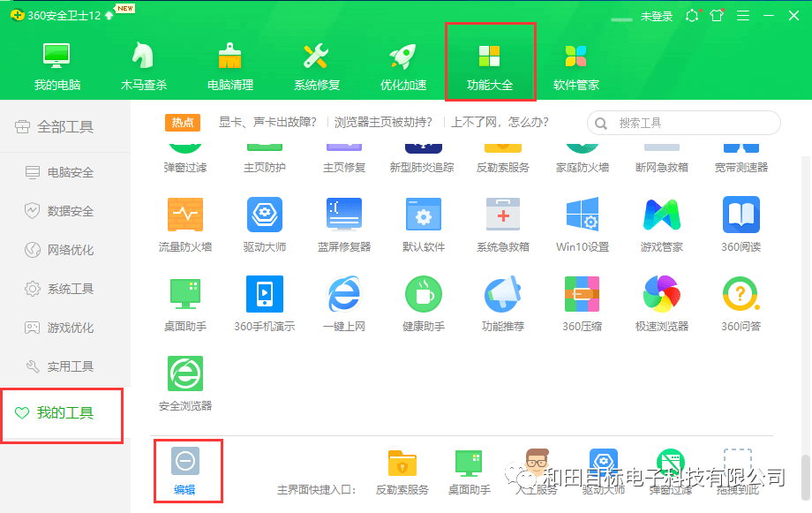This screenshot has width=812, height=513.
Task: Click the 360安全卫士12 logo
Action: coord(56,16)
